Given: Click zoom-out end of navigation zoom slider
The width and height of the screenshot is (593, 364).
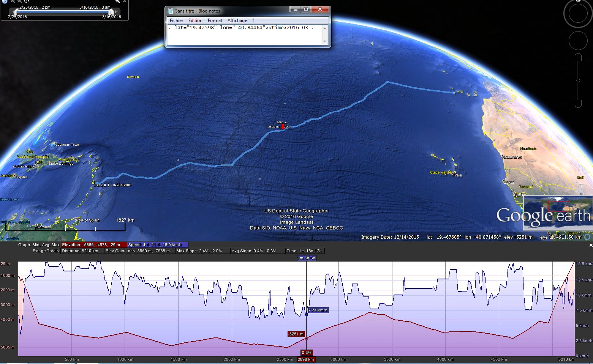Looking at the screenshot, I should click(578, 104).
